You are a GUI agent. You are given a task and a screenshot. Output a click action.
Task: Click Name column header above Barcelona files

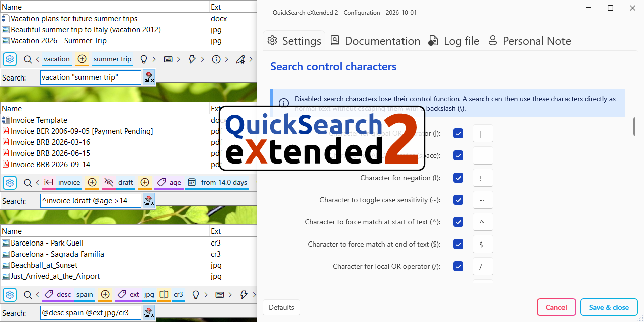105,231
